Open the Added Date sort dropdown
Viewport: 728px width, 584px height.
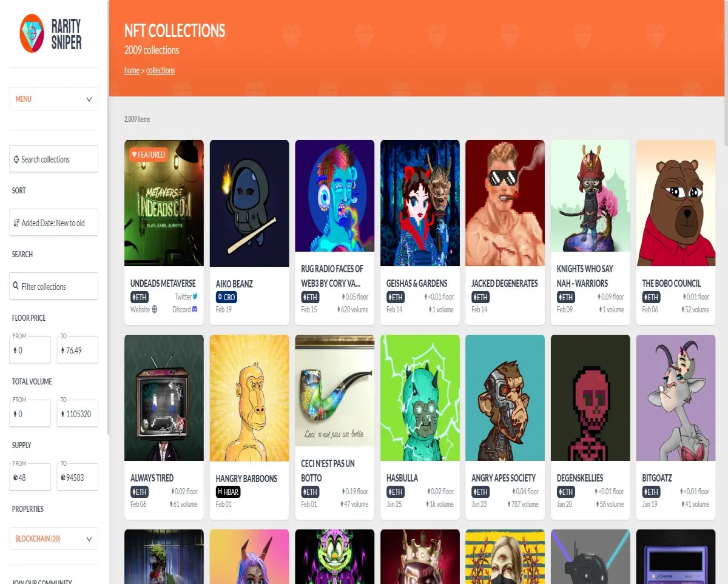[53, 223]
